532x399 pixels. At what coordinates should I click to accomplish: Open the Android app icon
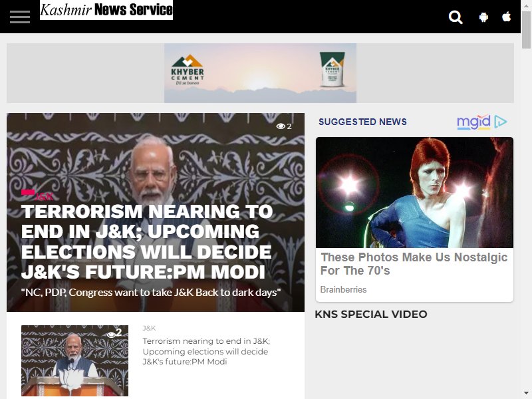coord(483,17)
